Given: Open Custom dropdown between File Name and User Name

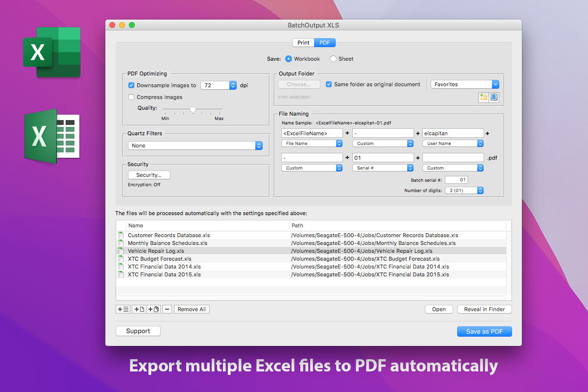Looking at the screenshot, I should (x=383, y=144).
